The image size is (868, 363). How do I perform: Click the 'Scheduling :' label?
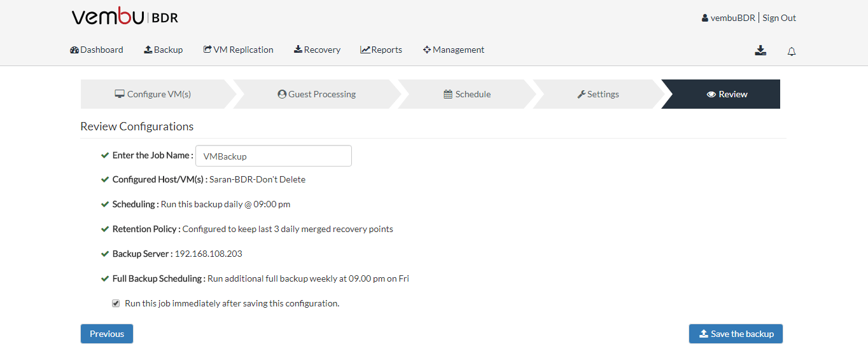point(136,204)
